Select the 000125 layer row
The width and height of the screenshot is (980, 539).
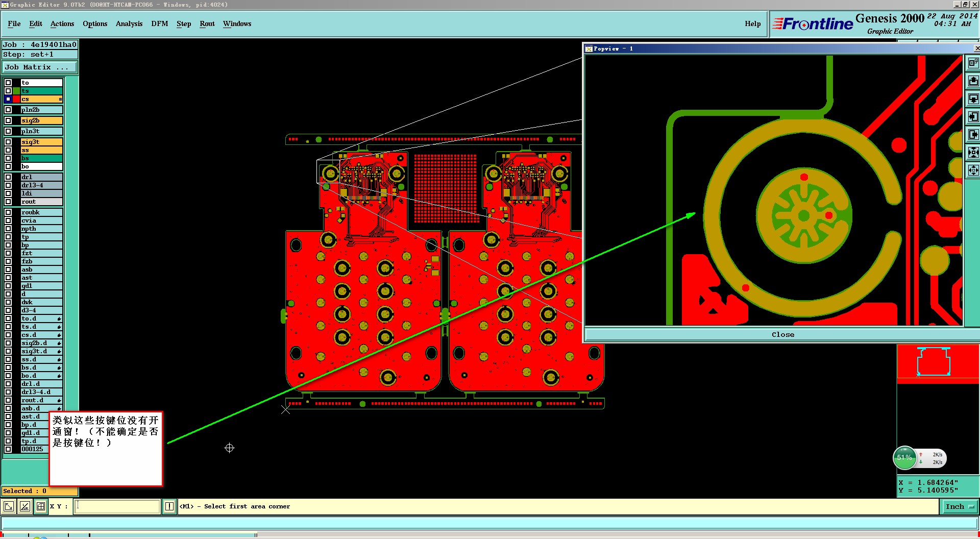[x=34, y=449]
